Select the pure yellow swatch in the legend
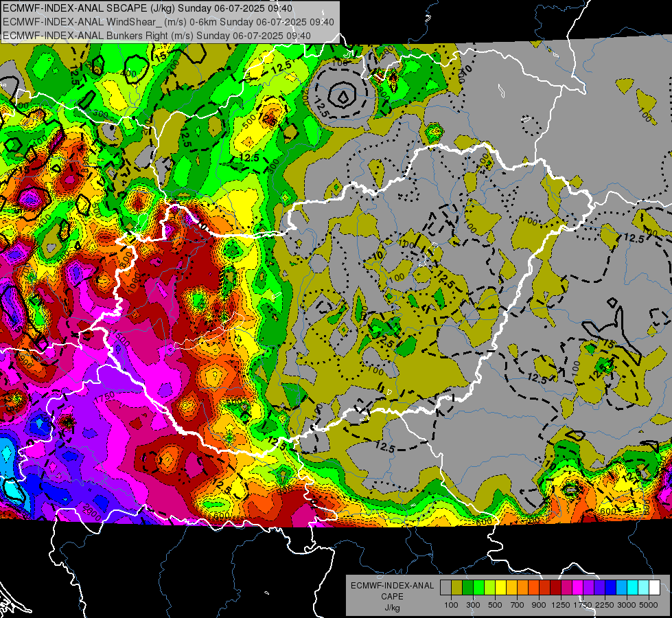Image resolution: width=672 pixels, height=618 pixels. pyautogui.click(x=500, y=587)
